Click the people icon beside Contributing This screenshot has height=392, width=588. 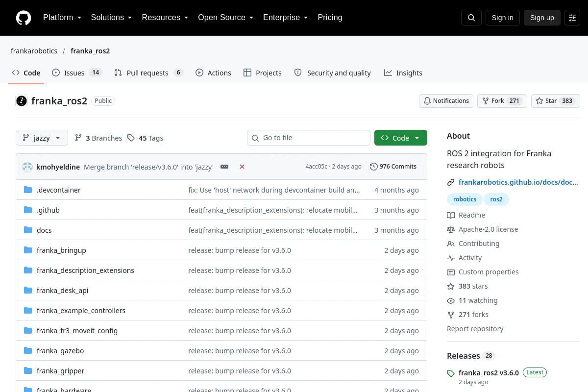point(451,244)
